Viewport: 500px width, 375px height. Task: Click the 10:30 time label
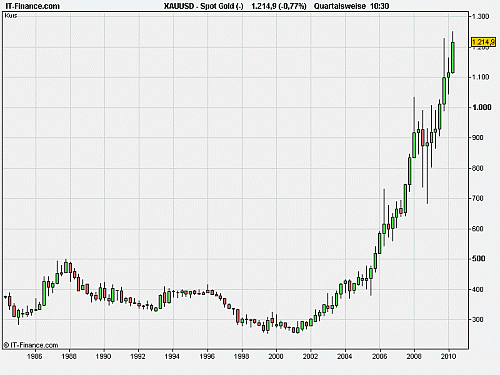pos(380,6)
